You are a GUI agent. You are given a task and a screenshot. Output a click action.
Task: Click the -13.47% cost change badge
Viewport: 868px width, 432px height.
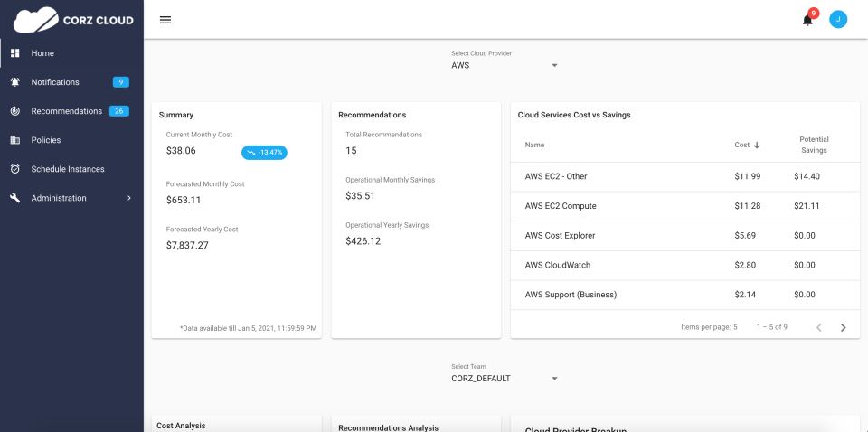coord(264,152)
